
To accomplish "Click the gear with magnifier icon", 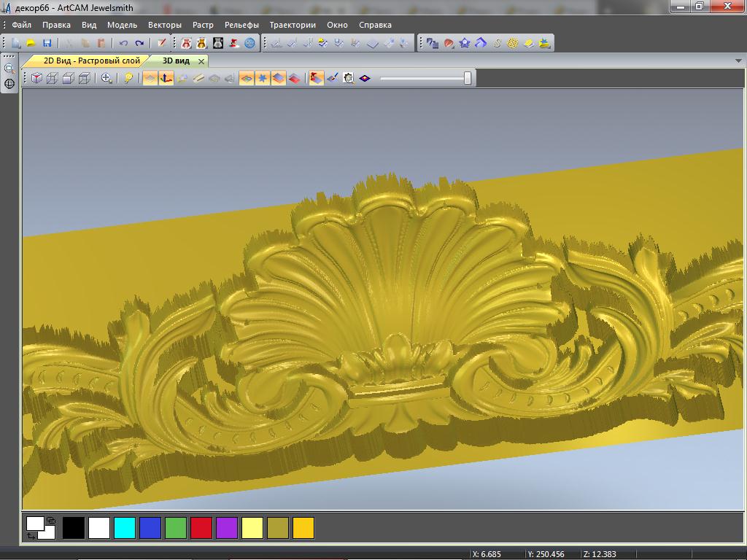I will (349, 78).
